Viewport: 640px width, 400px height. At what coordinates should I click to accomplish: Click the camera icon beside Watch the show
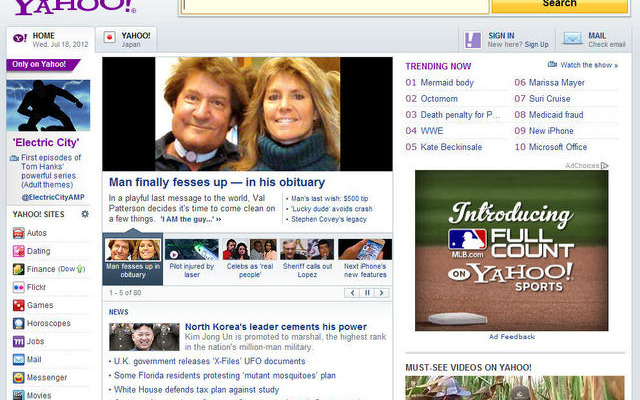coord(552,64)
